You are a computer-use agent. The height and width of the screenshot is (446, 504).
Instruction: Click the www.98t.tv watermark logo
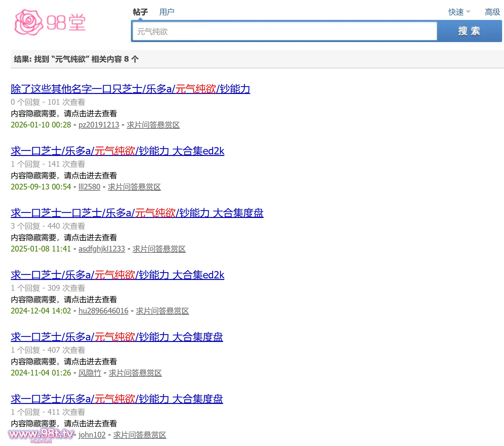tap(41, 435)
